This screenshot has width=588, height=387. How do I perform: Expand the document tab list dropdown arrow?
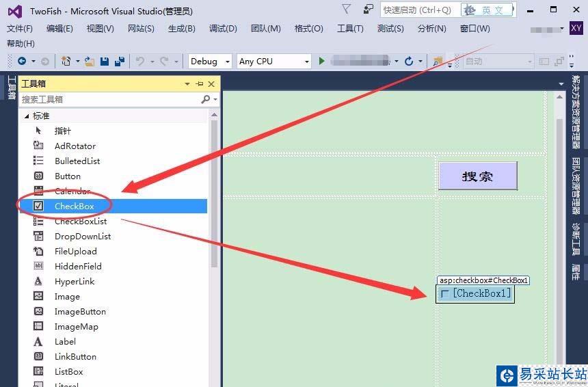(x=561, y=84)
